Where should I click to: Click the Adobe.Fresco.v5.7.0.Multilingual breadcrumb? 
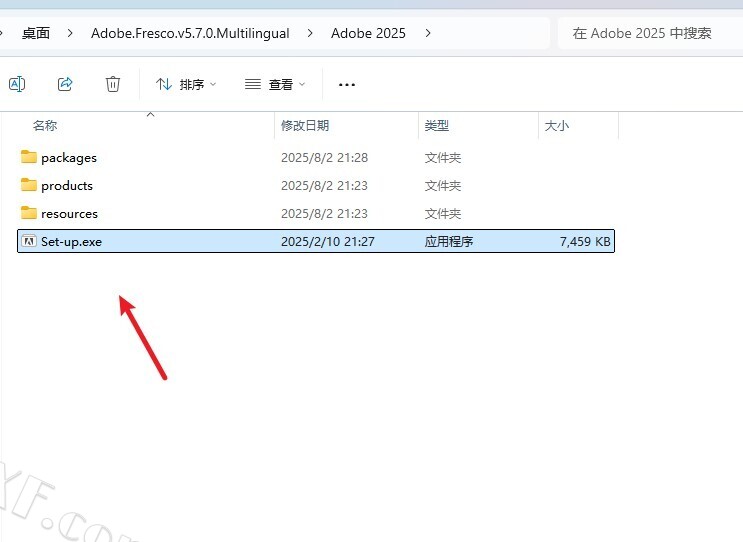tap(190, 33)
